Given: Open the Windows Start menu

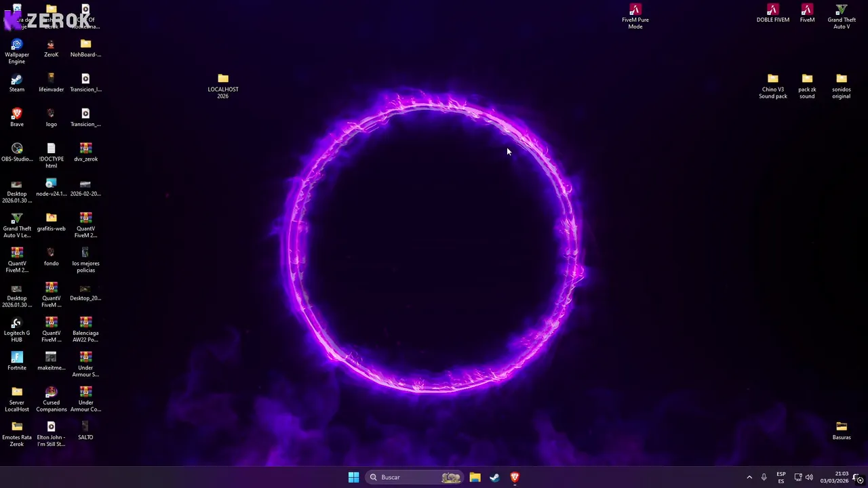Looking at the screenshot, I should pyautogui.click(x=353, y=477).
